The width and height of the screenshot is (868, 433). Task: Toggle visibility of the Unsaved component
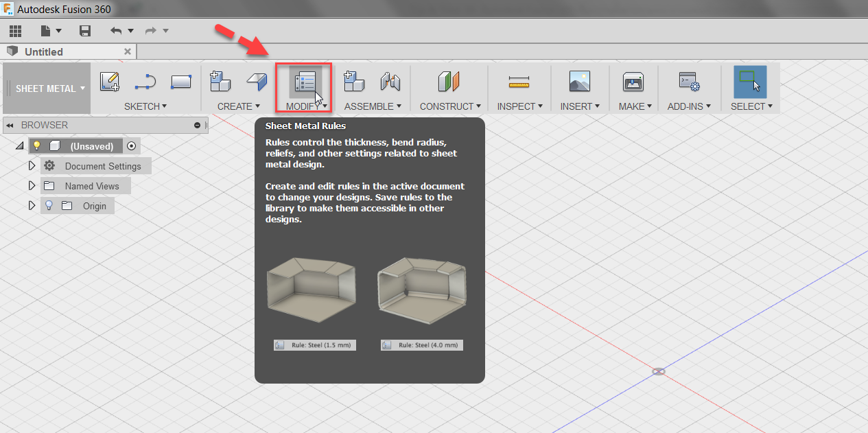[x=36, y=145]
